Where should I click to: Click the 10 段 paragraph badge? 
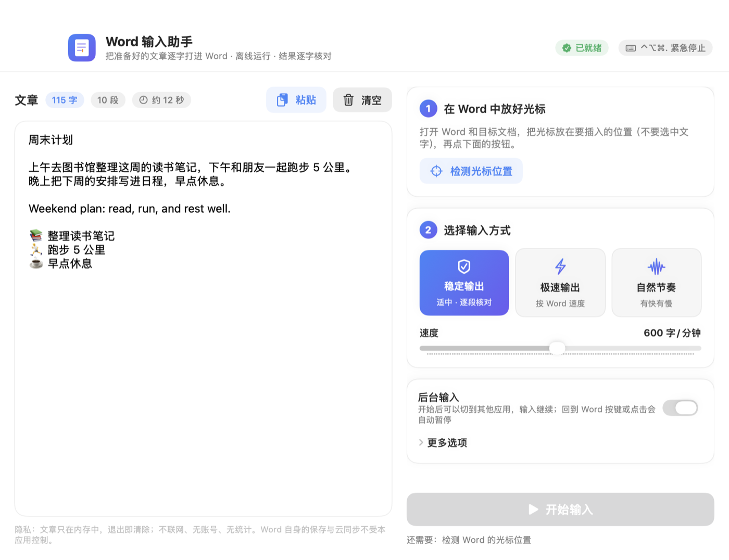coord(108,100)
